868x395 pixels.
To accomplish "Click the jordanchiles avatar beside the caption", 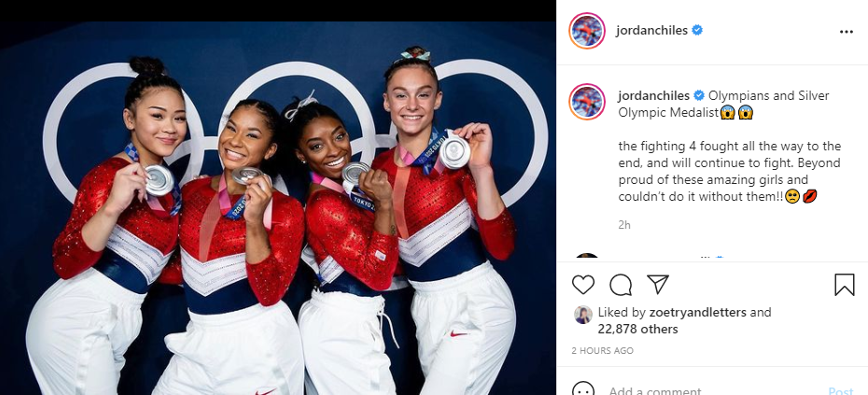I will [587, 102].
